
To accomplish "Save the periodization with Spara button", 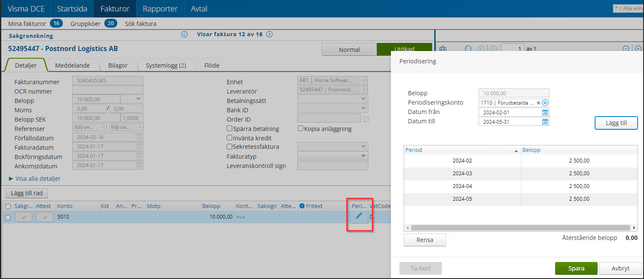I will coord(576,268).
